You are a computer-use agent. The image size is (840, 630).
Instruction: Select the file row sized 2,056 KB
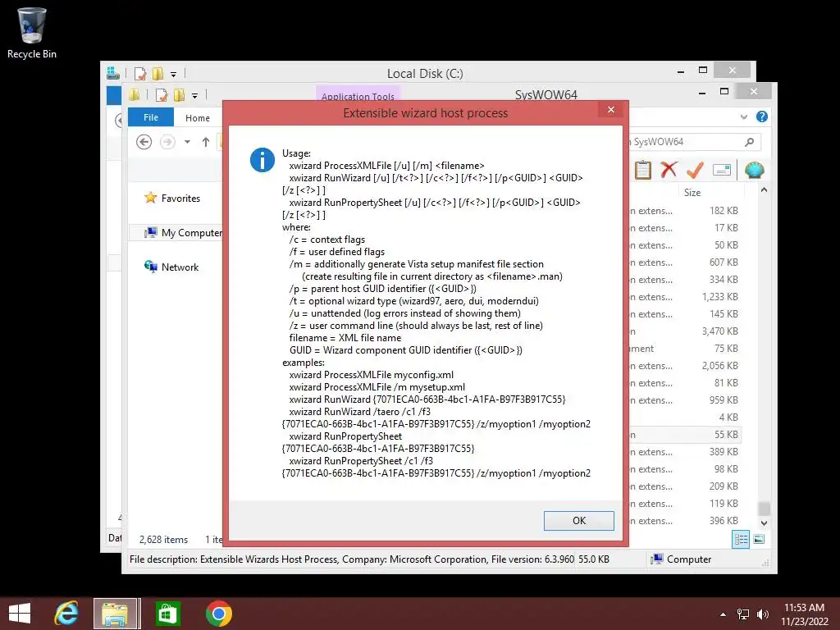pyautogui.click(x=684, y=366)
